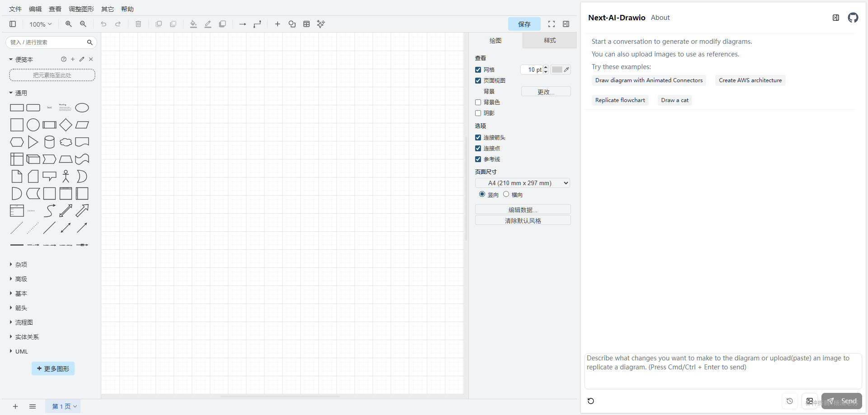Viewport: 868px width, 415px height.
Task: Uncheck the 连接箭头 connection arrows checkbox
Action: click(478, 137)
